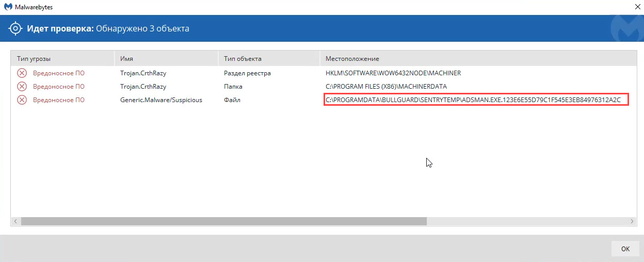This screenshot has width=644, height=262.
Task: Click the OK button
Action: click(625, 249)
